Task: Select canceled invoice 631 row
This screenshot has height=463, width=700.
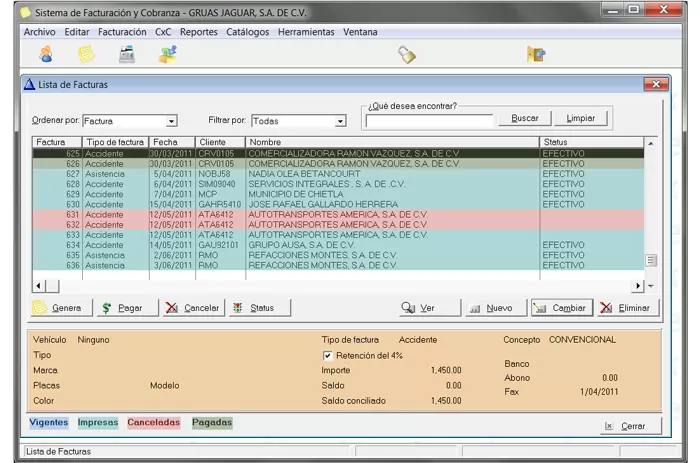Action: [338, 215]
